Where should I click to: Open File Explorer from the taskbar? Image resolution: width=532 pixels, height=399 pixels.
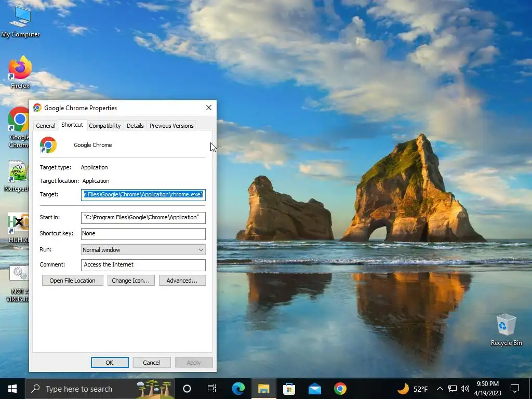(263, 389)
